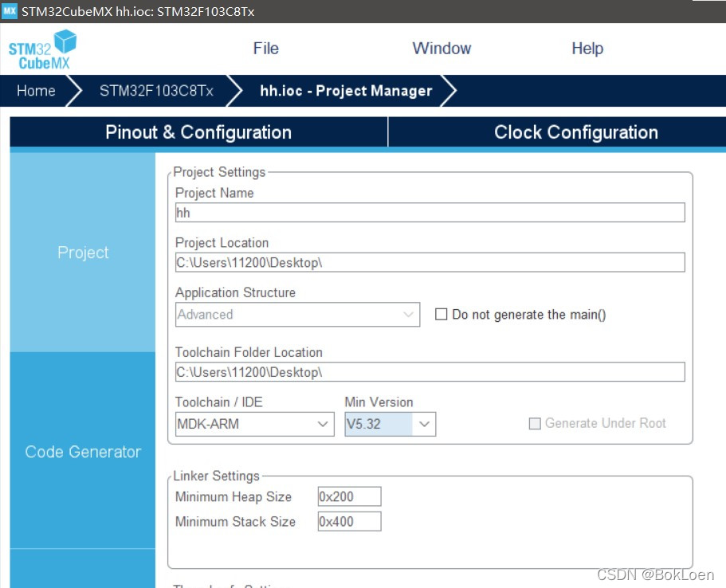The width and height of the screenshot is (726, 588).
Task: Click the Minimum Heap Size field
Action: (349, 496)
